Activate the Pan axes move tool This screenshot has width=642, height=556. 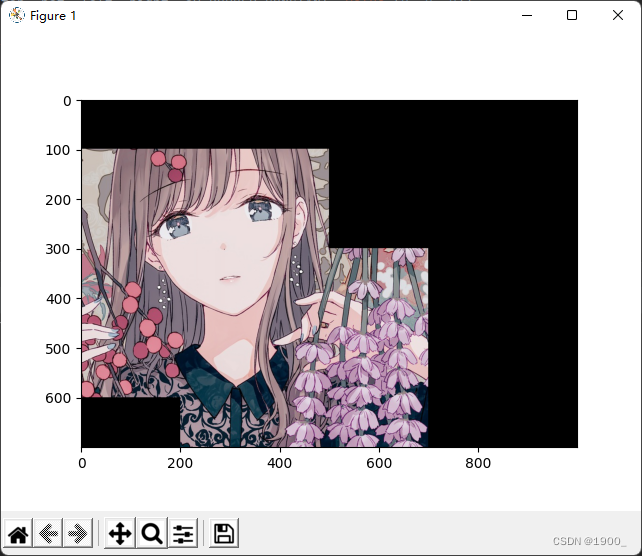(x=120, y=533)
